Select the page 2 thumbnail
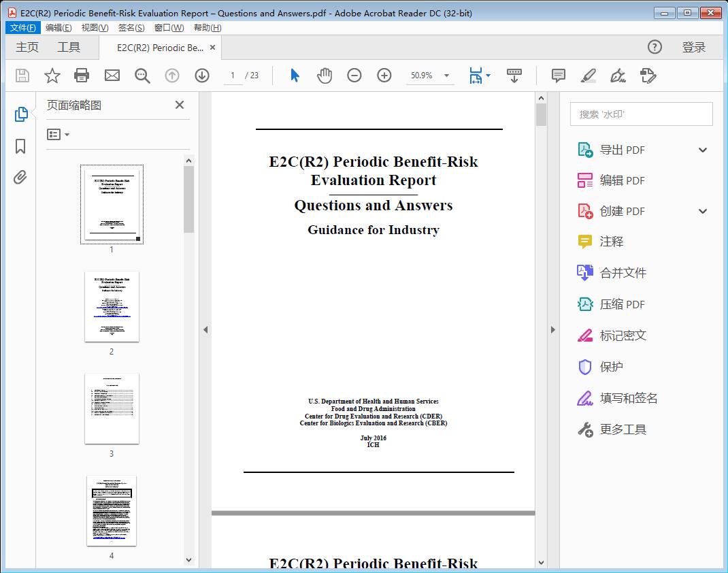Viewport: 728px width, 573px height. [112, 307]
